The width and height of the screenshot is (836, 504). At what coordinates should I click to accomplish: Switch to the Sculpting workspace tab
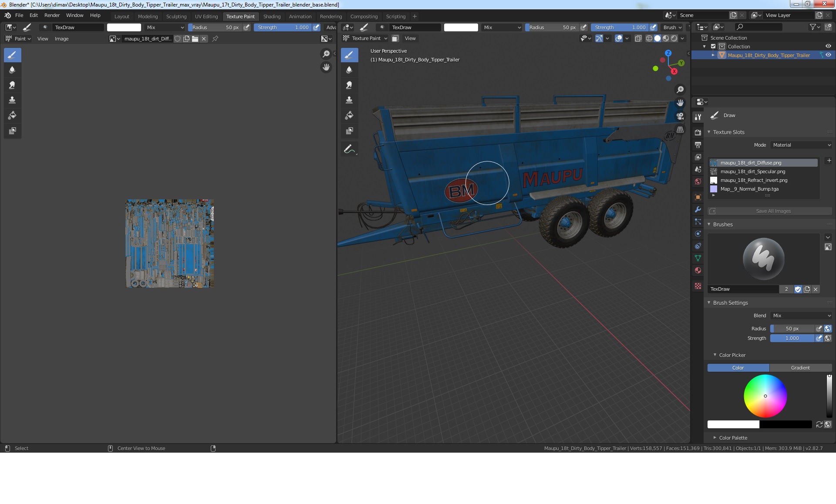coord(176,17)
